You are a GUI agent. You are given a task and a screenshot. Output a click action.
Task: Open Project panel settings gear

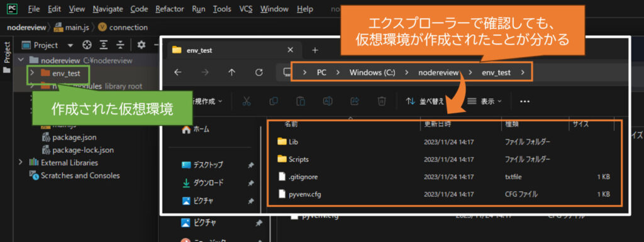coord(142,45)
